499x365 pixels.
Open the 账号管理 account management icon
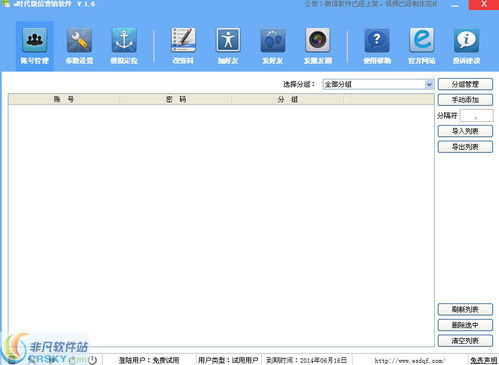pyautogui.click(x=35, y=46)
